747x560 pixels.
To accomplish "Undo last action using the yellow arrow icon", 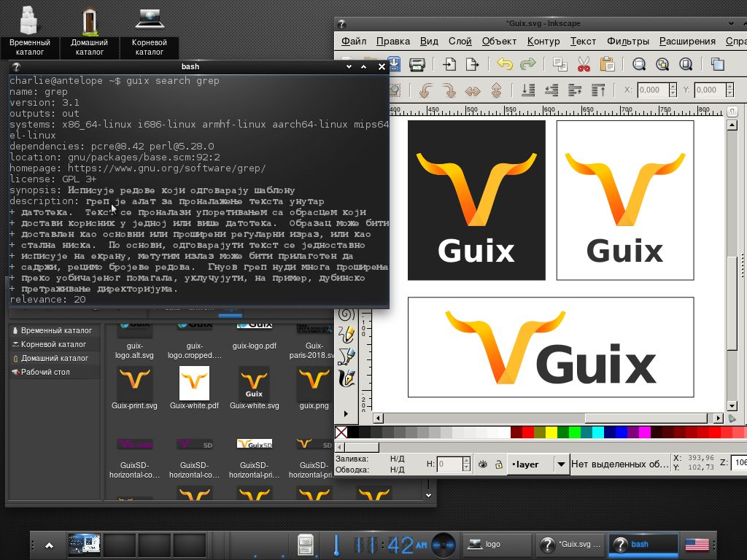I will point(506,66).
